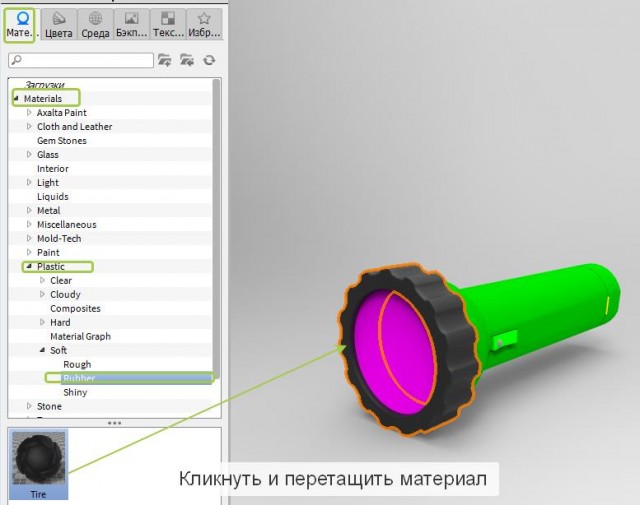The height and width of the screenshot is (505, 640).
Task: Open the Бэкп... backplates tab
Action: tap(131, 24)
